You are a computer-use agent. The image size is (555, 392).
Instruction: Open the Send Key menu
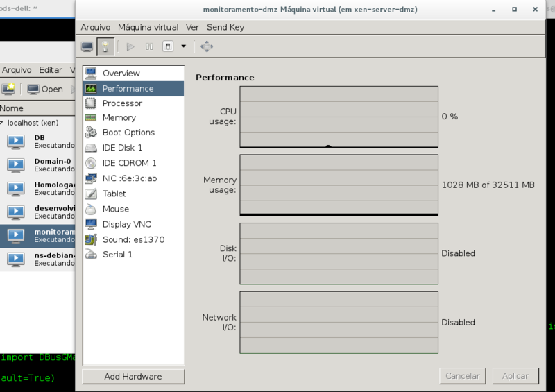click(225, 27)
